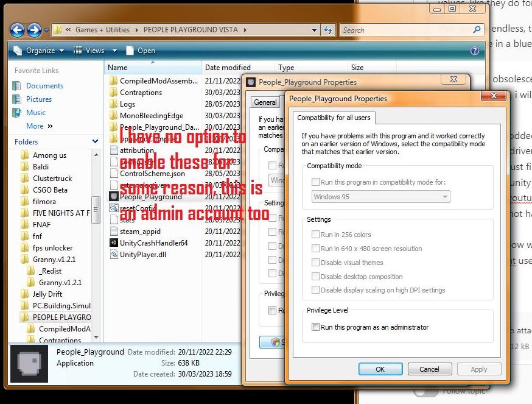Click the Apply button
Viewport: 532px width, 404px height.
tap(478, 369)
